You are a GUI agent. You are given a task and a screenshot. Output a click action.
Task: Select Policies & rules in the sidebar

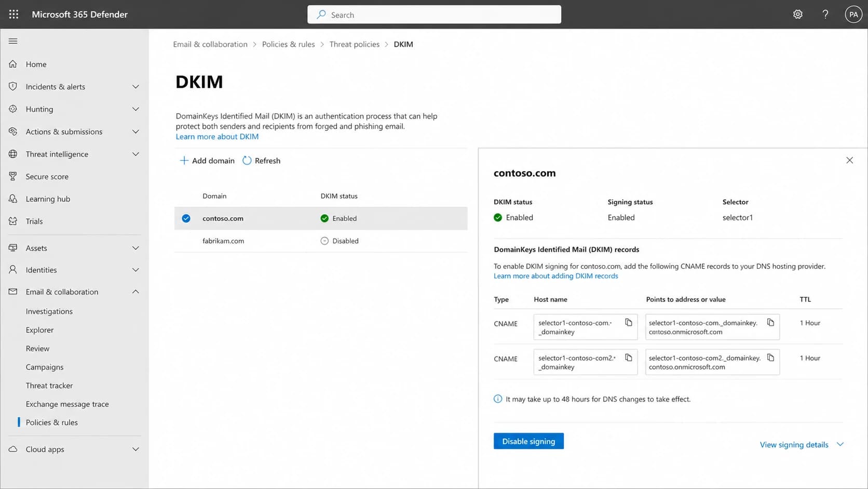click(52, 422)
